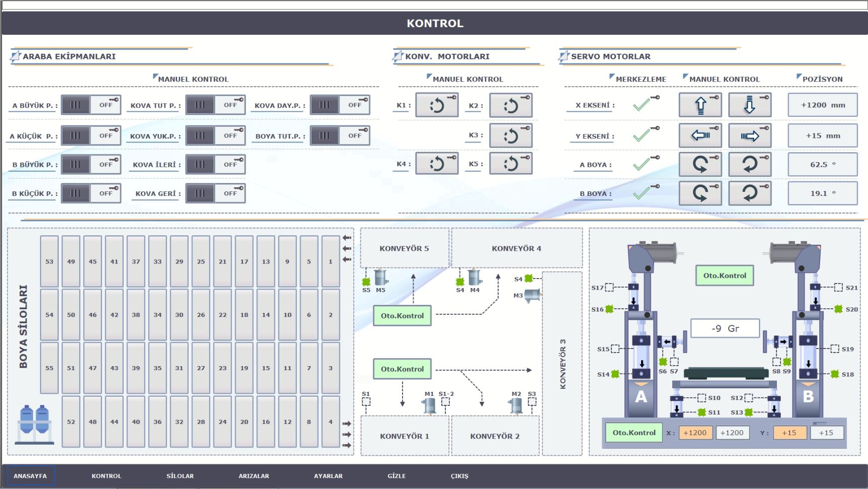Click the B BOYA angle field 19.1°

[x=823, y=193]
